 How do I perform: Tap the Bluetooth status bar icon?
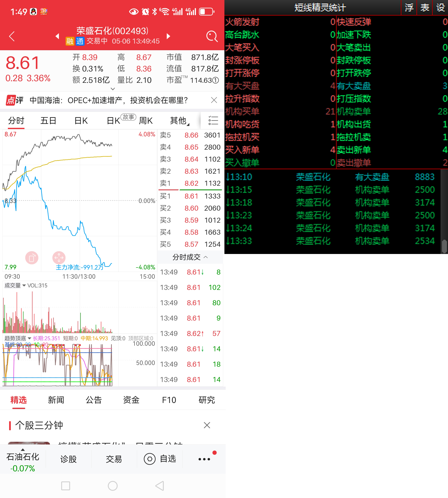155,12
